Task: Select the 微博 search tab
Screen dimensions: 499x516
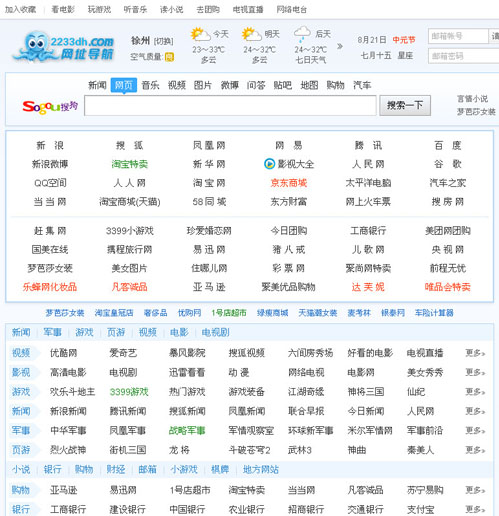Action: point(230,85)
